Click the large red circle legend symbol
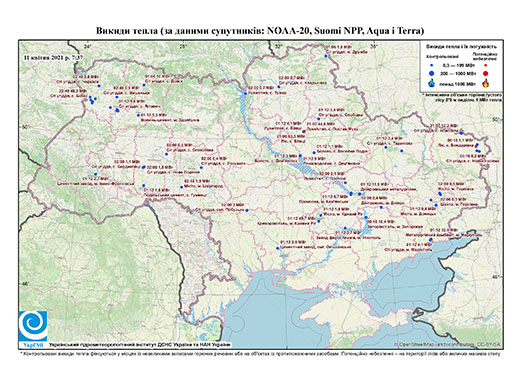Viewport: 520px width, 368px height. pos(486,73)
